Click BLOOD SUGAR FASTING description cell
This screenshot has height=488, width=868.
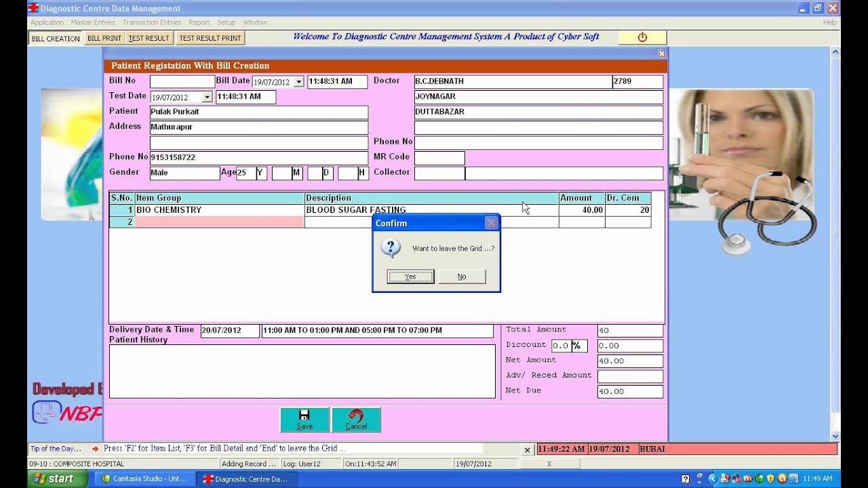[431, 210]
